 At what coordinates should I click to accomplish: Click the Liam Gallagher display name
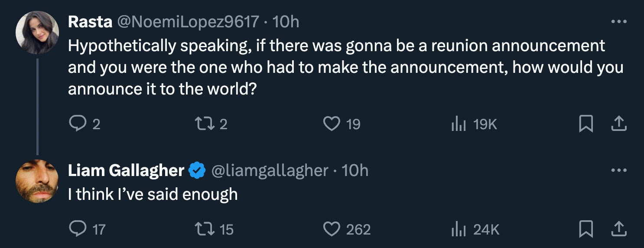(126, 170)
